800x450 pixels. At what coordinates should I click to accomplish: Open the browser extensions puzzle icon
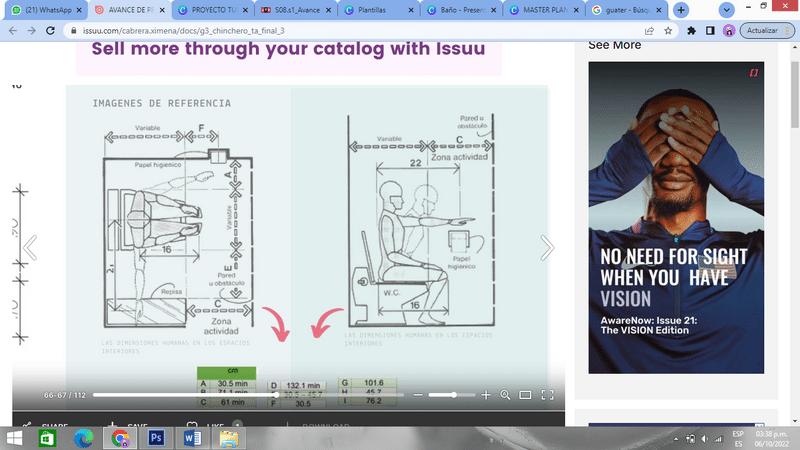691,31
